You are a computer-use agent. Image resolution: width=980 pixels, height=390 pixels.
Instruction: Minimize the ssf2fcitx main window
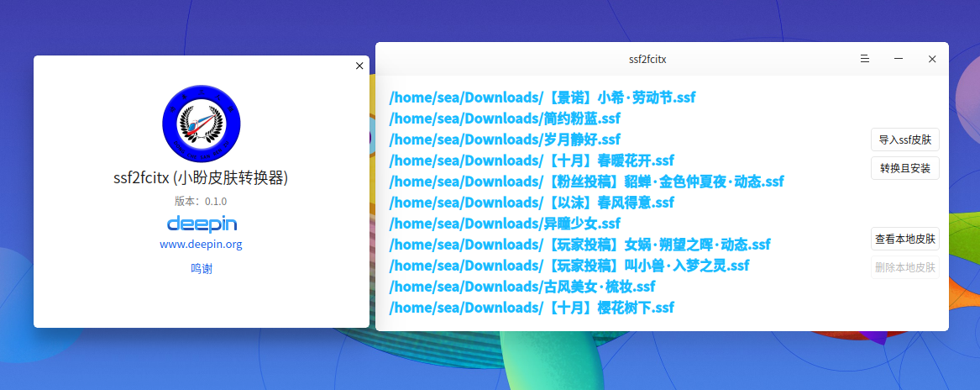coord(899,59)
